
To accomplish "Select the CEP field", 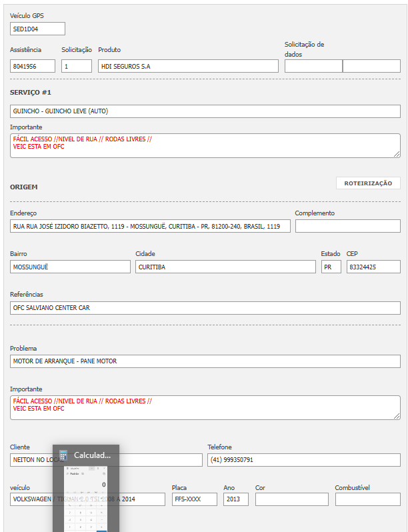I will [x=373, y=267].
